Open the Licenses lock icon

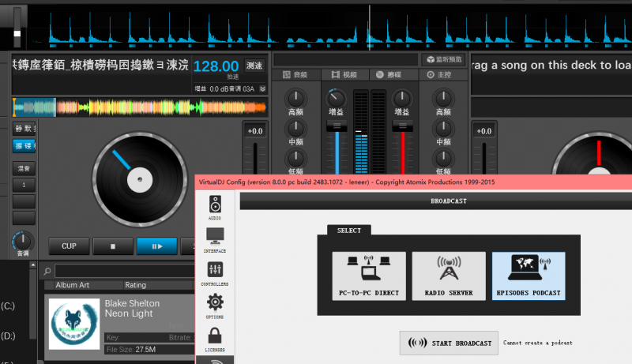click(215, 337)
